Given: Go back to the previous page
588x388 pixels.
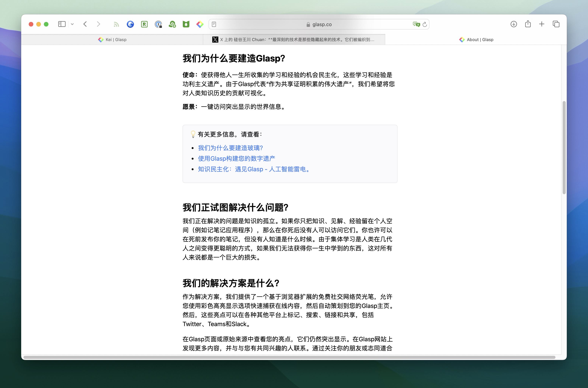Looking at the screenshot, I should tap(85, 24).
